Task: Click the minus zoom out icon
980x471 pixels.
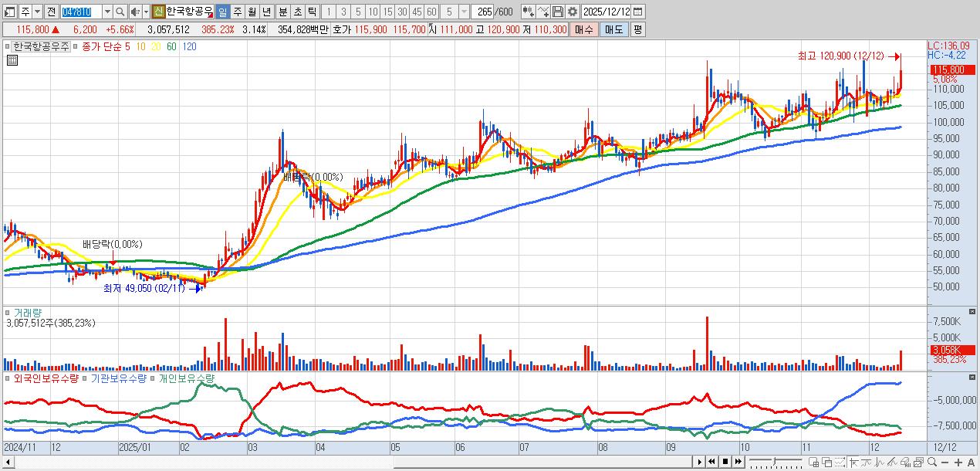Action: (x=945, y=463)
